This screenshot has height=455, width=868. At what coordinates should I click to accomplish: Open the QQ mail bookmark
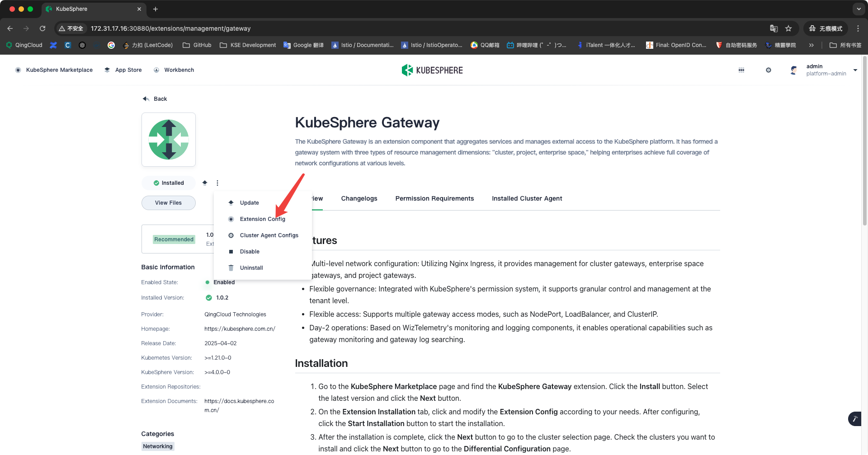485,45
